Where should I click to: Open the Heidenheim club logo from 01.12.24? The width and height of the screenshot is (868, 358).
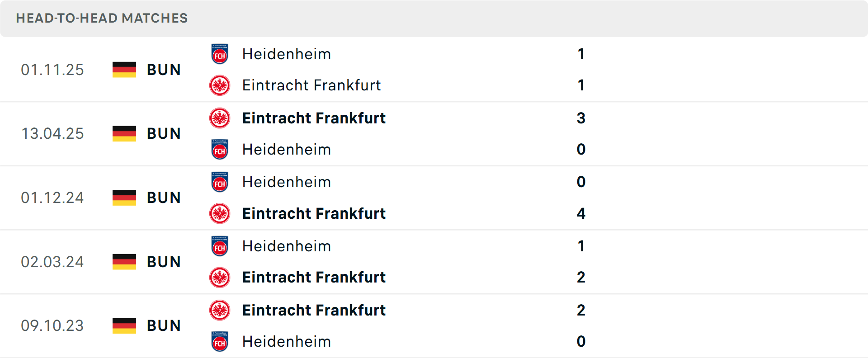220,182
